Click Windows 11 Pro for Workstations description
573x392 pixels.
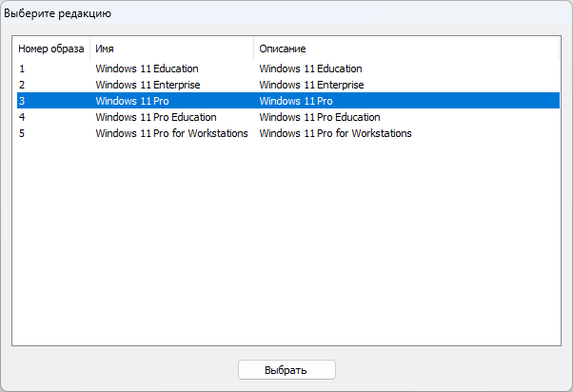click(335, 133)
